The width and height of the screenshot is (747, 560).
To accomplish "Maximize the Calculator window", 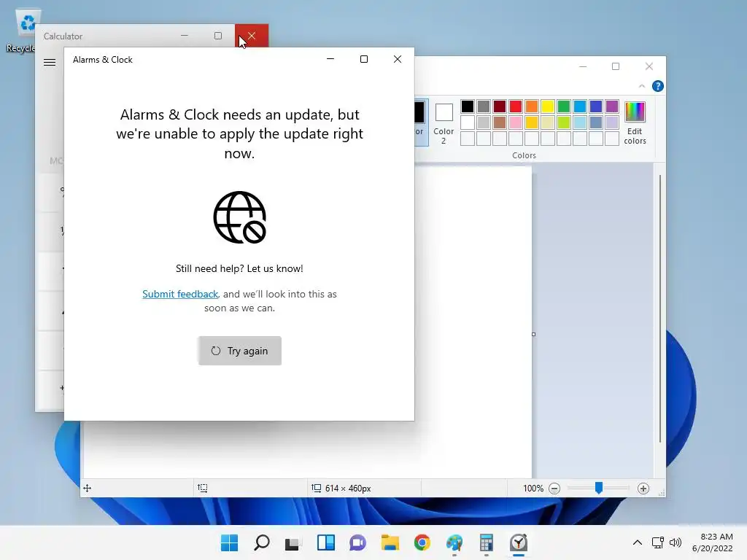I will tap(217, 36).
